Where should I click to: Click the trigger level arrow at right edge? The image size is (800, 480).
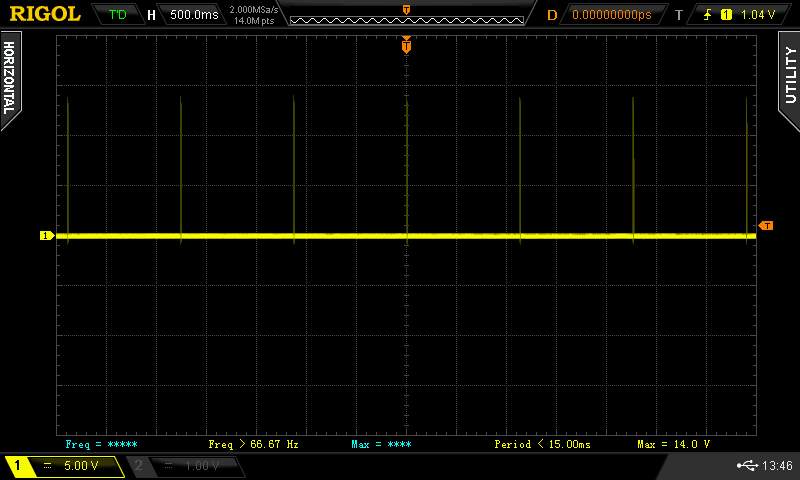click(x=766, y=226)
